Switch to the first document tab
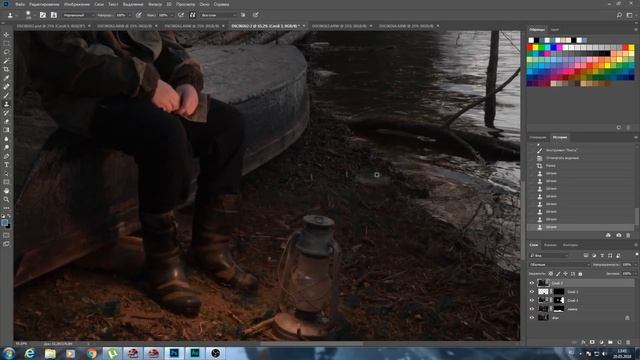Screen dimensions: 640x360 click(x=51, y=26)
